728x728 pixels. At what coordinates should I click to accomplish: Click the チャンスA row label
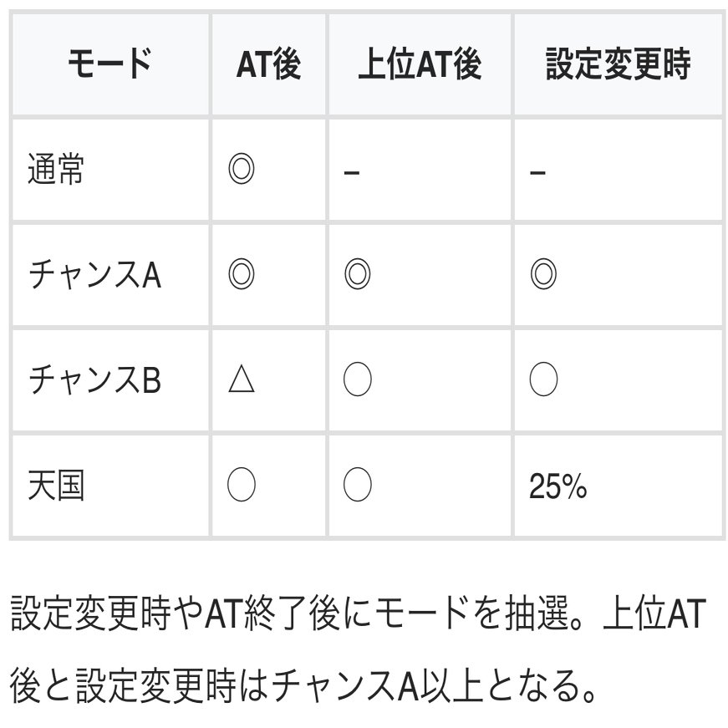(94, 274)
